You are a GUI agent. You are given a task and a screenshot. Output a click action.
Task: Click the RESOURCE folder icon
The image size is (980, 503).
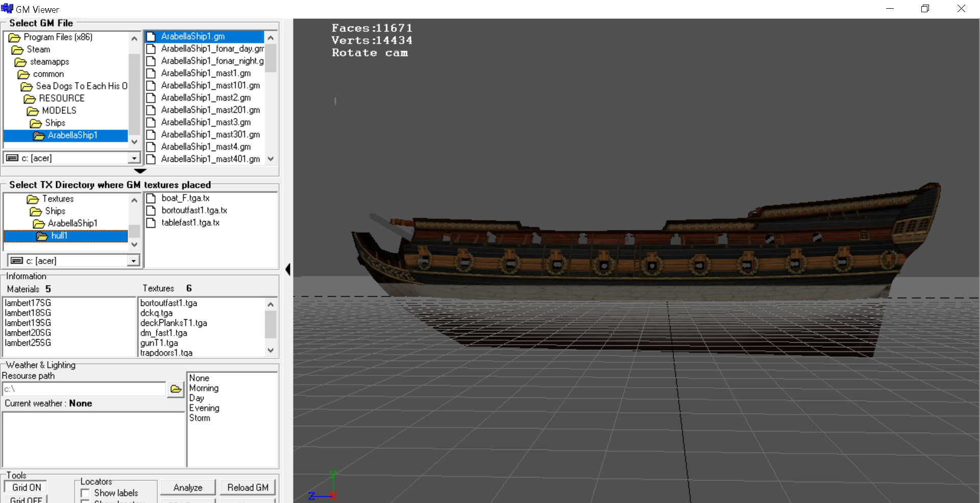pyautogui.click(x=30, y=99)
